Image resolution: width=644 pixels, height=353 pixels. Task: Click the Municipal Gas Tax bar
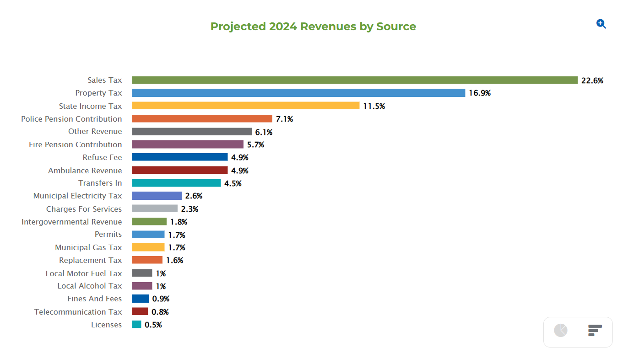tap(148, 247)
